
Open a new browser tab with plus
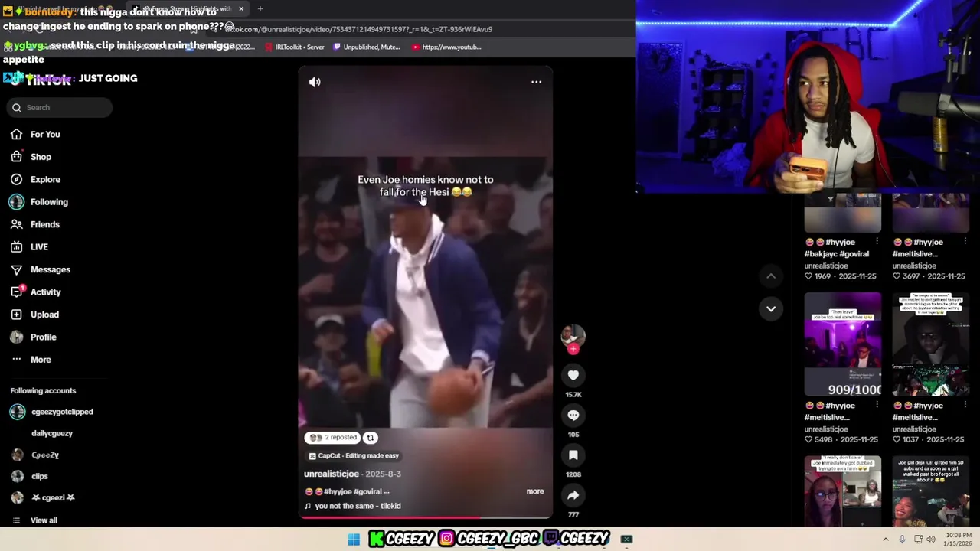coord(260,9)
